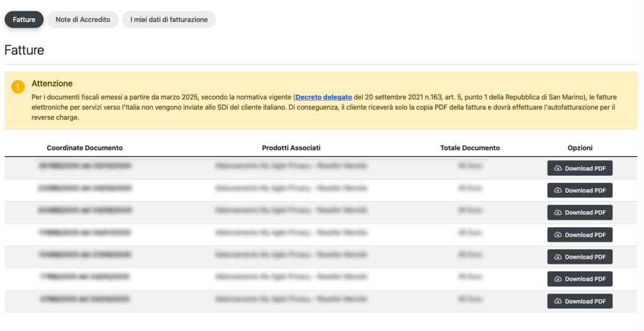Screen dimensions: 644x331
Task: Click the Coordinate Documento column header
Action: 85,148
